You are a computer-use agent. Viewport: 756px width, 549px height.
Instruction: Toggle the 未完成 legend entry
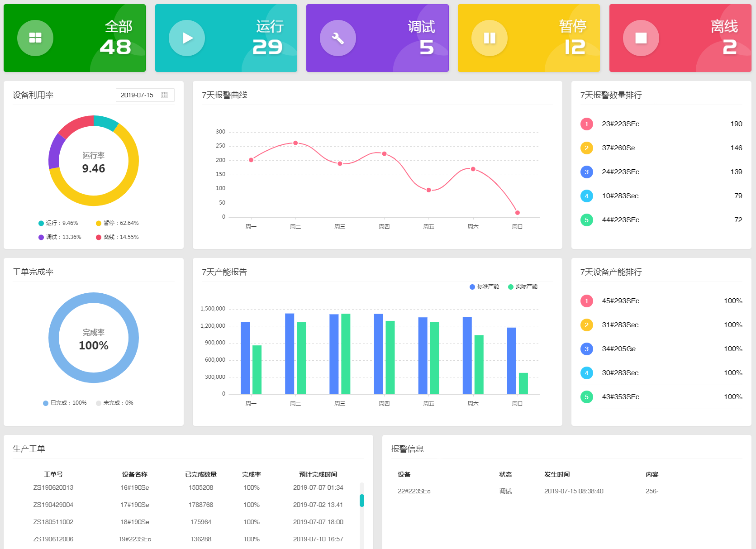point(114,403)
